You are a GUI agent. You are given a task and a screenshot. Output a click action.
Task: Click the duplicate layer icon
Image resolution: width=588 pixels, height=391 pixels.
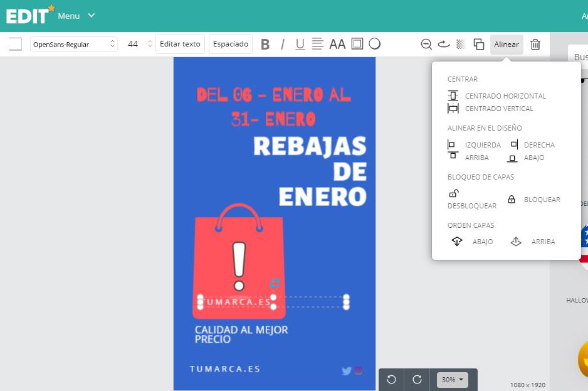[479, 45]
